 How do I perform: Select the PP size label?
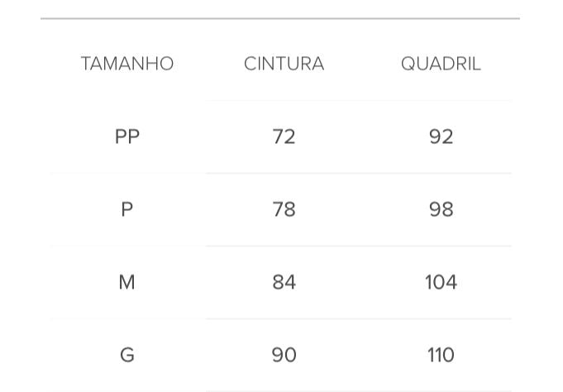point(127,136)
